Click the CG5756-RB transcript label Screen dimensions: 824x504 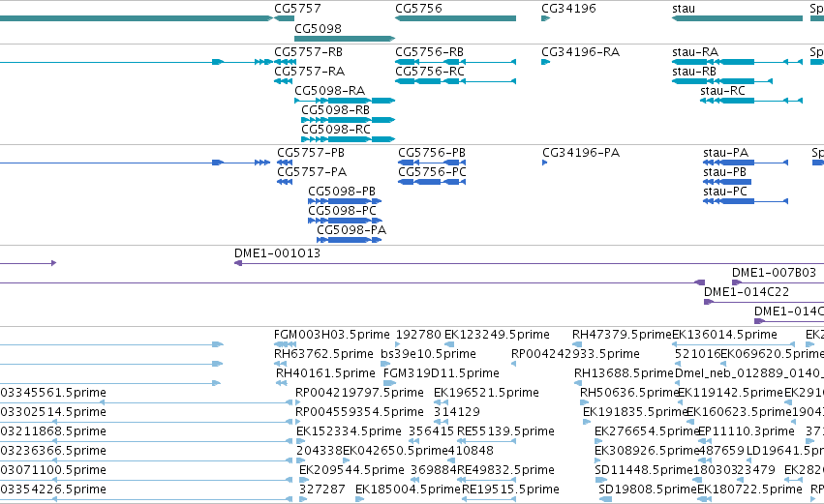click(x=429, y=52)
